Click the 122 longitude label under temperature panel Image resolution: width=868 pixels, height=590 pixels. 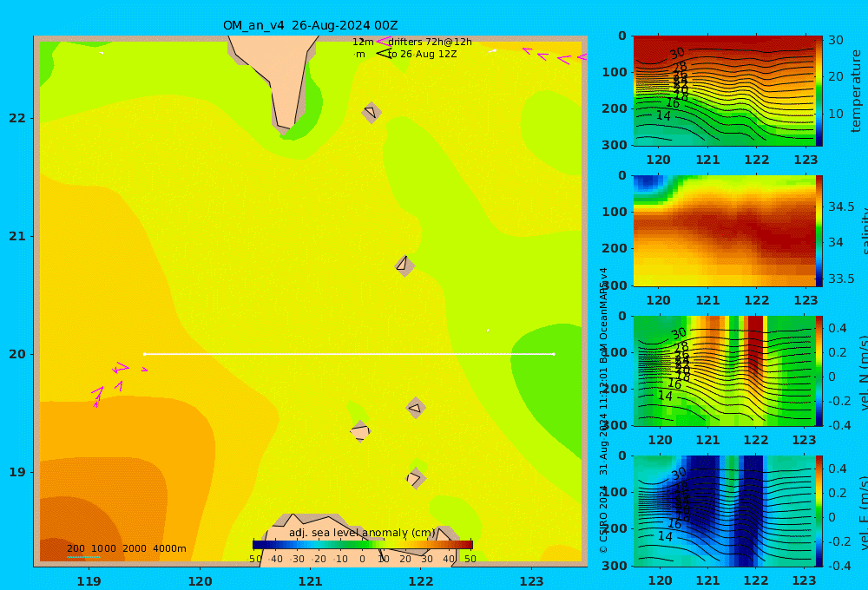click(757, 160)
